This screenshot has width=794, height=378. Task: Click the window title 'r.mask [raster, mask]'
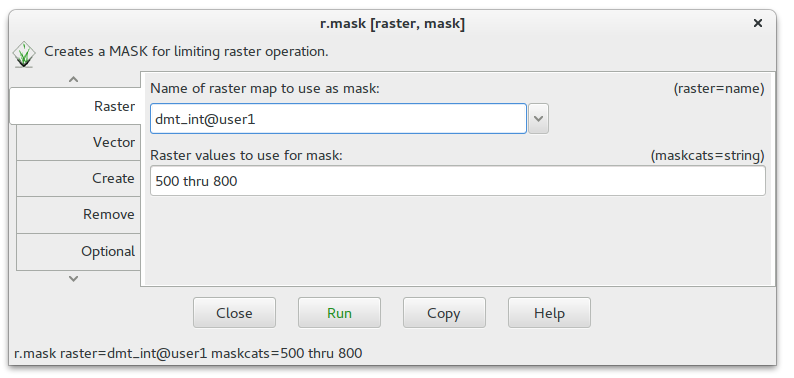click(392, 23)
